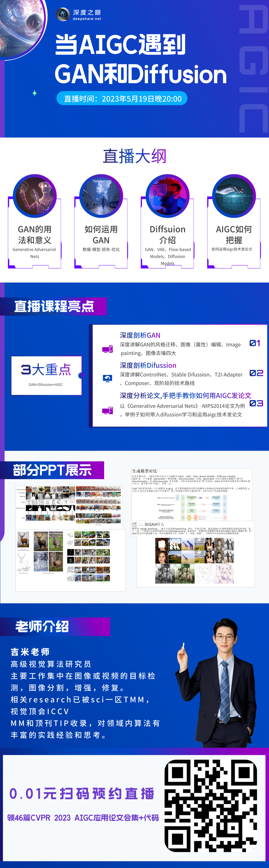Viewport: 269px width, 868px height.
Task: Select the NFT hand circle above AIGC如何把握
Action: coord(234,196)
